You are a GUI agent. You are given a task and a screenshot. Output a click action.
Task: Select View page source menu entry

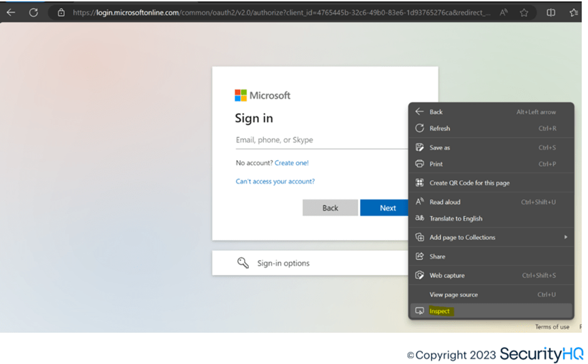[x=491, y=295]
